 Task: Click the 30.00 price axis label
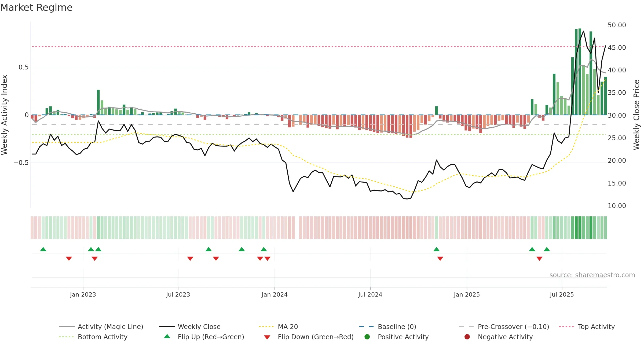click(x=617, y=115)
